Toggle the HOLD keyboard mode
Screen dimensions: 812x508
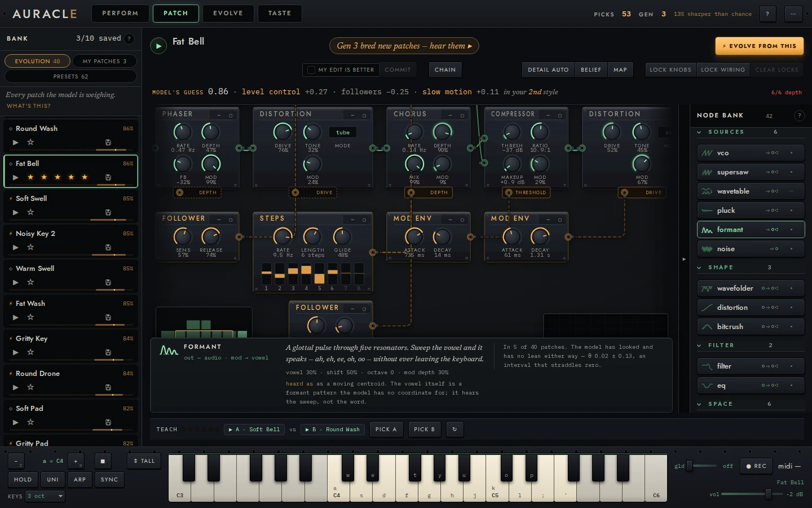click(x=23, y=480)
